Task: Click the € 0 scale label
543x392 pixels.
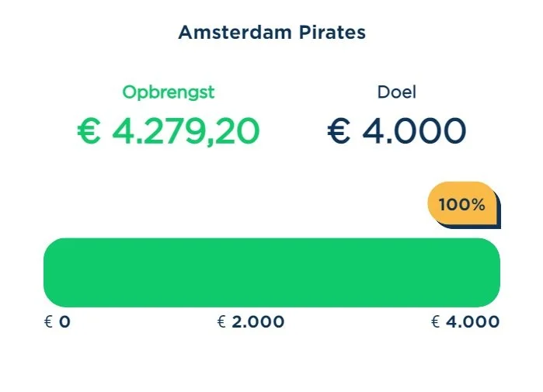Action: click(57, 322)
